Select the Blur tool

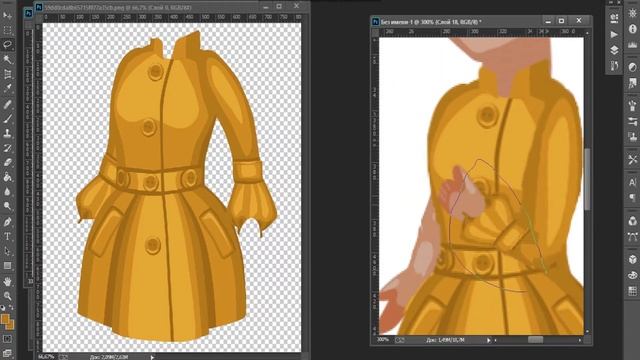(7, 191)
